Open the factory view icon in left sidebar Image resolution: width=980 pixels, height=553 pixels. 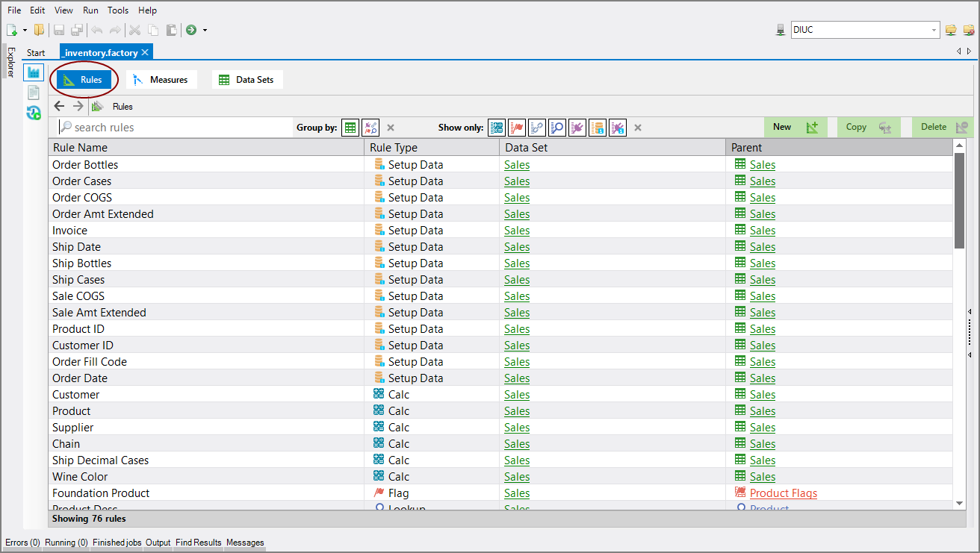click(x=34, y=72)
